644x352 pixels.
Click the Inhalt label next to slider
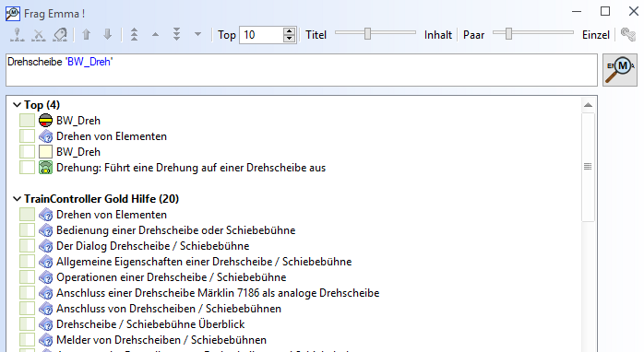[438, 35]
